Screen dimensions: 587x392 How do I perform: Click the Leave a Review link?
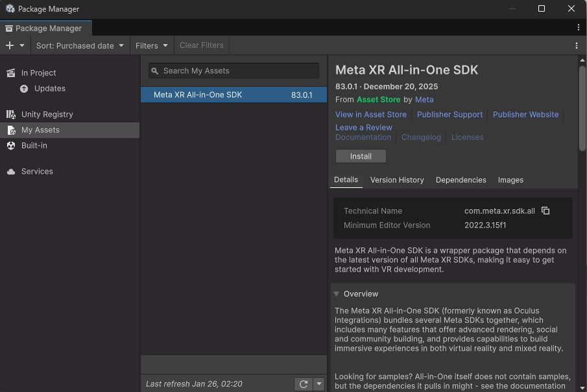point(364,127)
